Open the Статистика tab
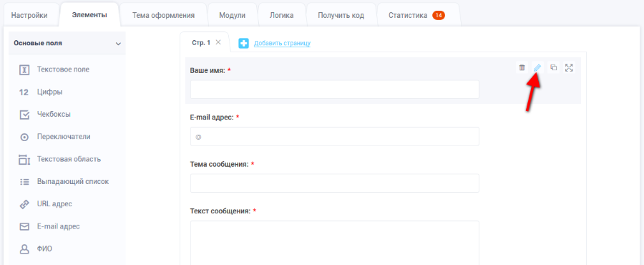 click(418, 16)
